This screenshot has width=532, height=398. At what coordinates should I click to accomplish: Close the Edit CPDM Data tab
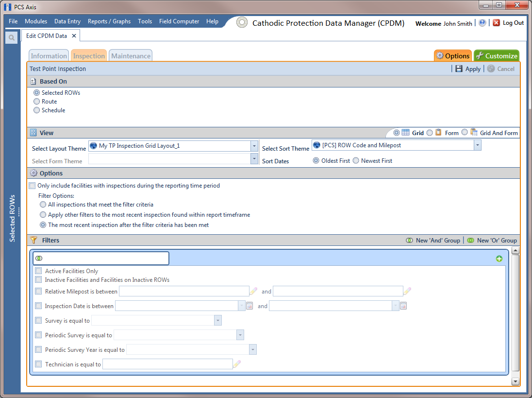click(74, 35)
